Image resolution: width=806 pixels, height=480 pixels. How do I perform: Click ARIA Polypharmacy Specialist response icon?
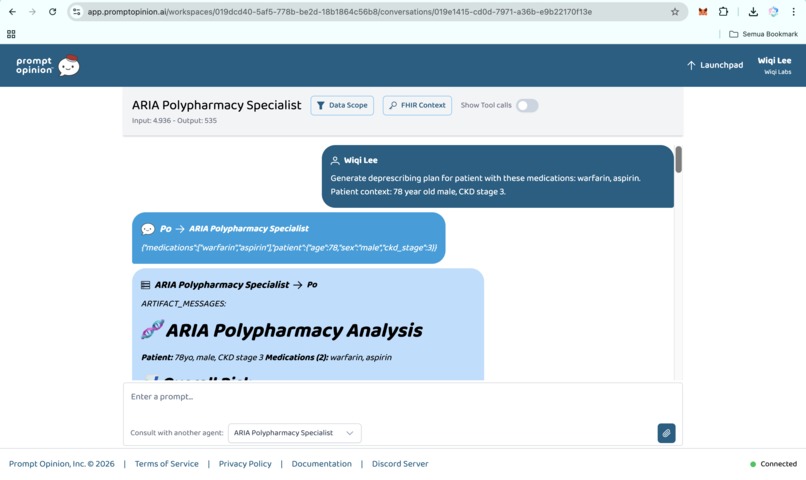(x=145, y=285)
